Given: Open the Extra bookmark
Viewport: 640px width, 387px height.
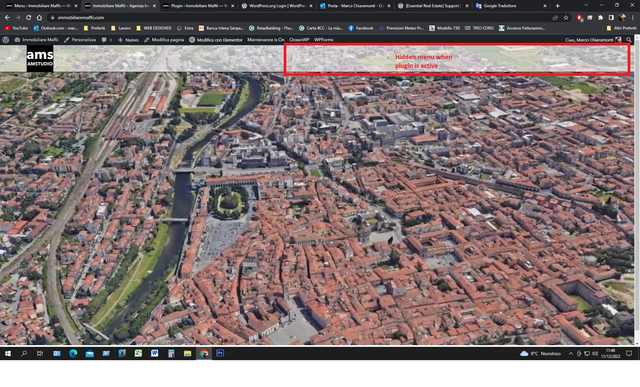Looking at the screenshot, I should pyautogui.click(x=185, y=28).
